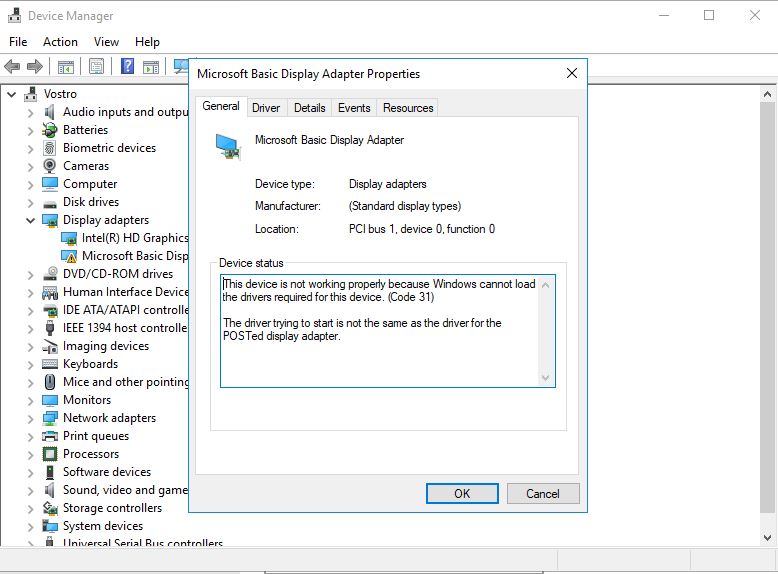Click the Biometric devices fingerprint icon
Image resolution: width=778 pixels, height=574 pixels.
tap(50, 148)
